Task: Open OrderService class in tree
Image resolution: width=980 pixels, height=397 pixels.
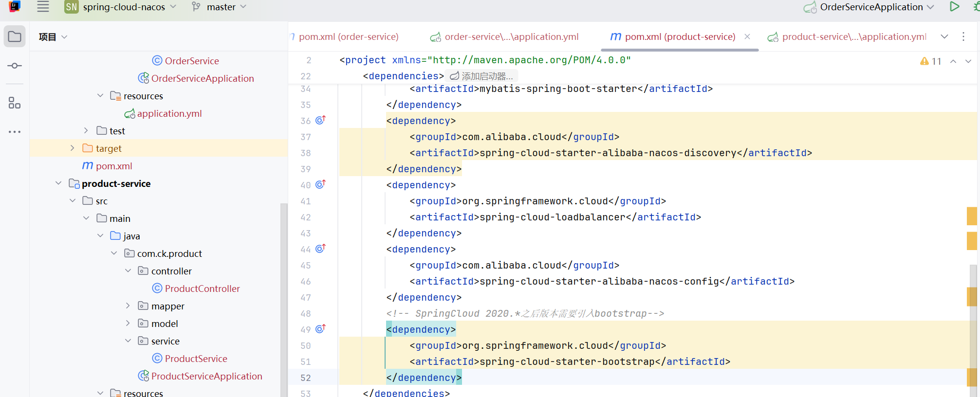Action: pyautogui.click(x=192, y=61)
